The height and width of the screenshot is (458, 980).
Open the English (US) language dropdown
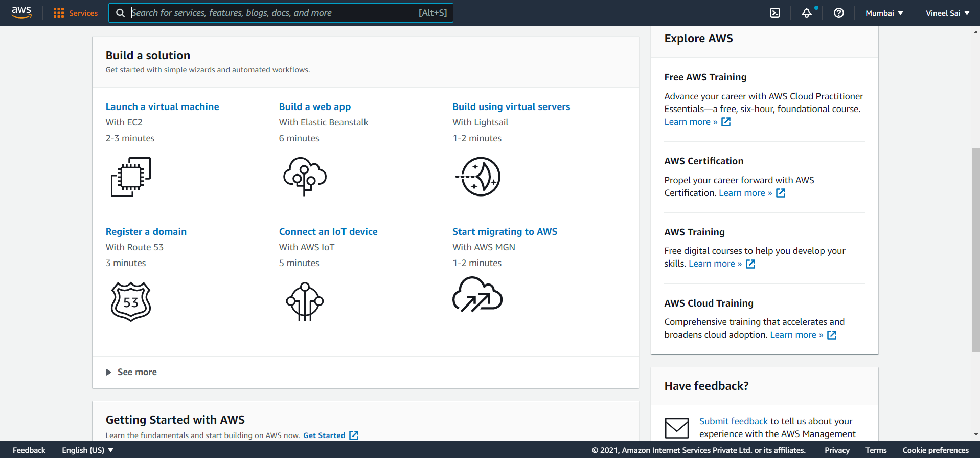[87, 450]
